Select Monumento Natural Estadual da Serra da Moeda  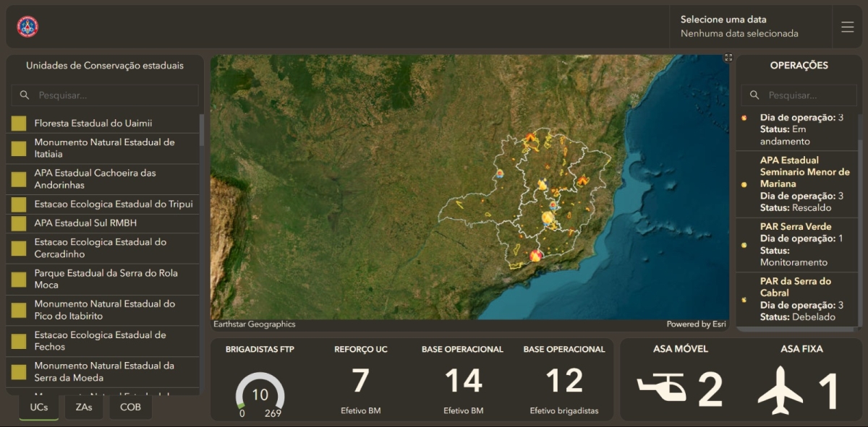tap(103, 371)
